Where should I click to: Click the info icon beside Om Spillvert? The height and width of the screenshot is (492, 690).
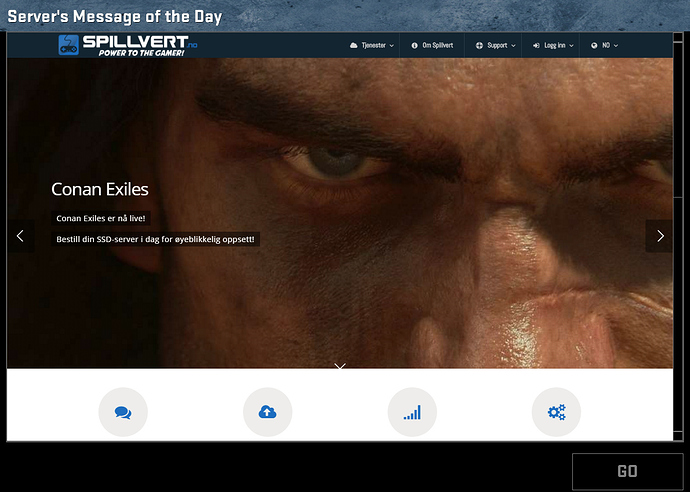click(x=415, y=45)
